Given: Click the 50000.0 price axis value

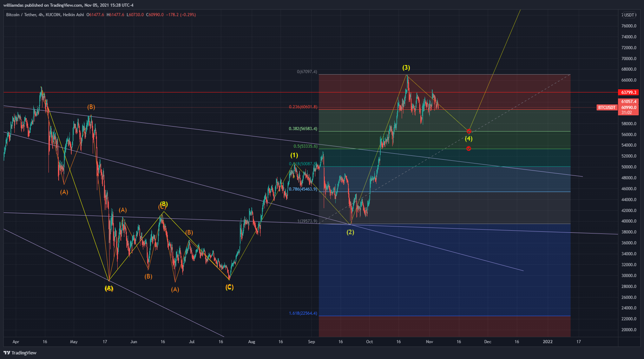Looking at the screenshot, I should point(629,167).
